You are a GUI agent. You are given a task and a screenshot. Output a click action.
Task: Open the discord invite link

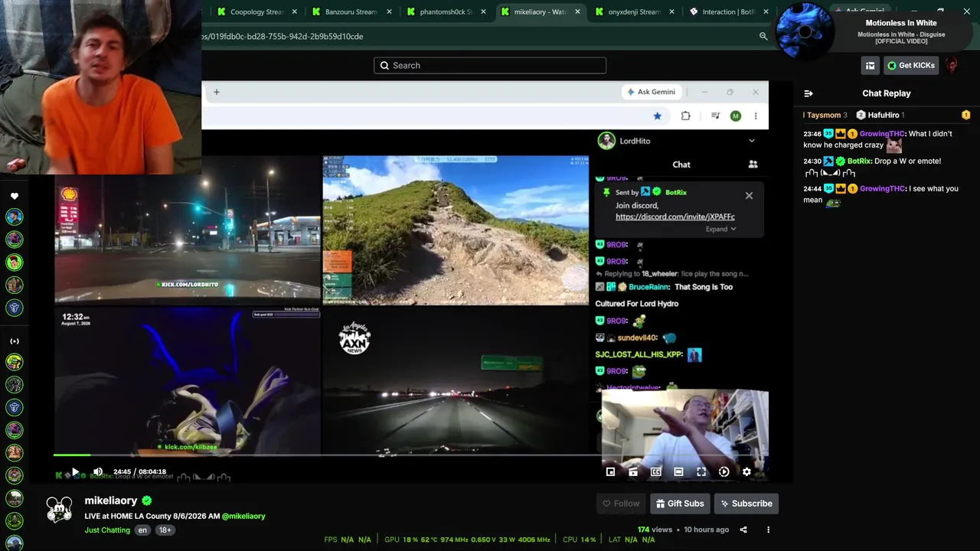point(675,217)
